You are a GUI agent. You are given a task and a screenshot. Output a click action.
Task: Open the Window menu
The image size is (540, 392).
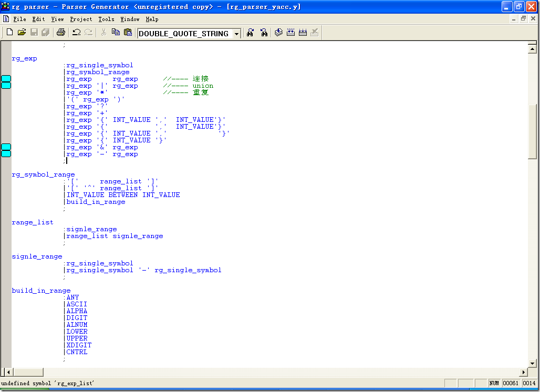tap(130, 19)
